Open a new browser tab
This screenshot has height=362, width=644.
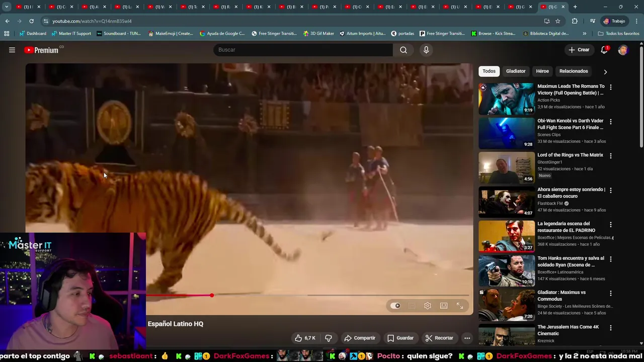pos(575,7)
